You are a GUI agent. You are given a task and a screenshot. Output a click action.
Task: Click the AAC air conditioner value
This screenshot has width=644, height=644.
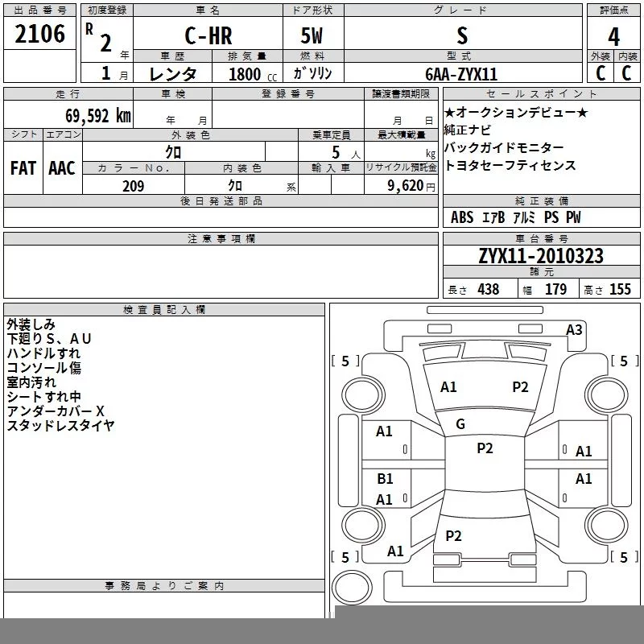coord(62,168)
